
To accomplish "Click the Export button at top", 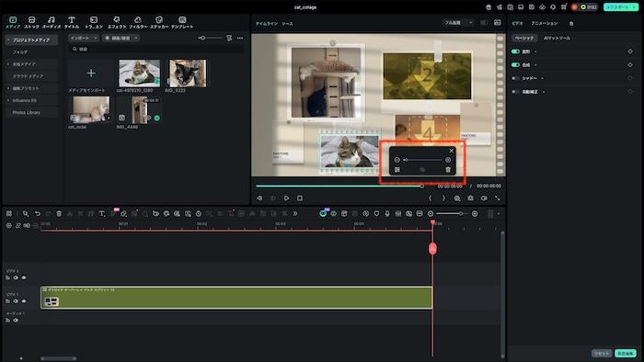I will pyautogui.click(x=621, y=7).
